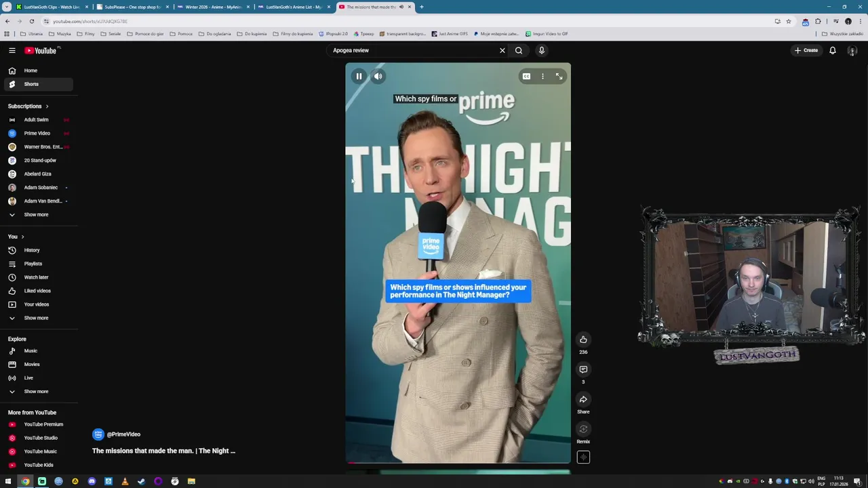Expand the Subscriptions section
The width and height of the screenshot is (868, 488).
point(28,106)
